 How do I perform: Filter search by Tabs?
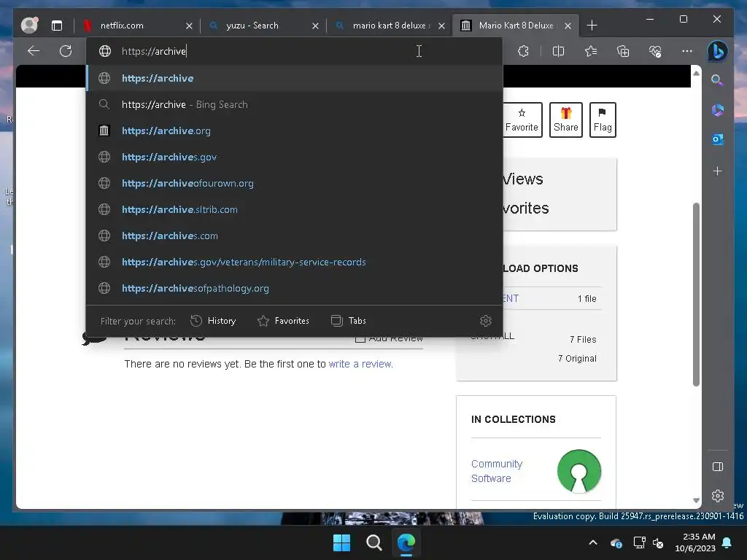pos(349,321)
